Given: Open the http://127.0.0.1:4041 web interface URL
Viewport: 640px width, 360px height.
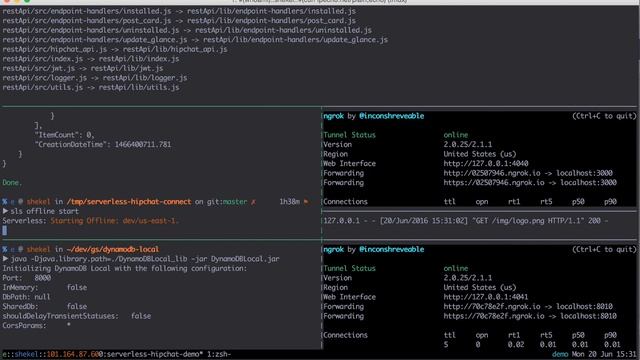Looking at the screenshot, I should tap(486, 297).
